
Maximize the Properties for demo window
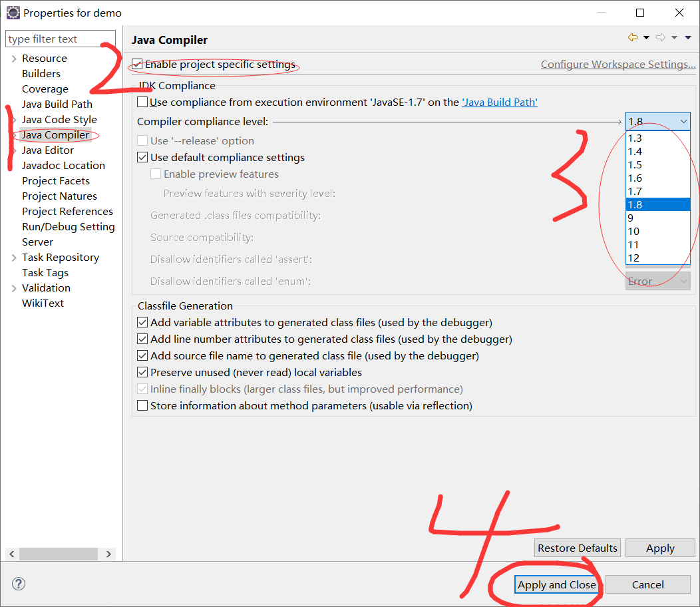pyautogui.click(x=639, y=13)
